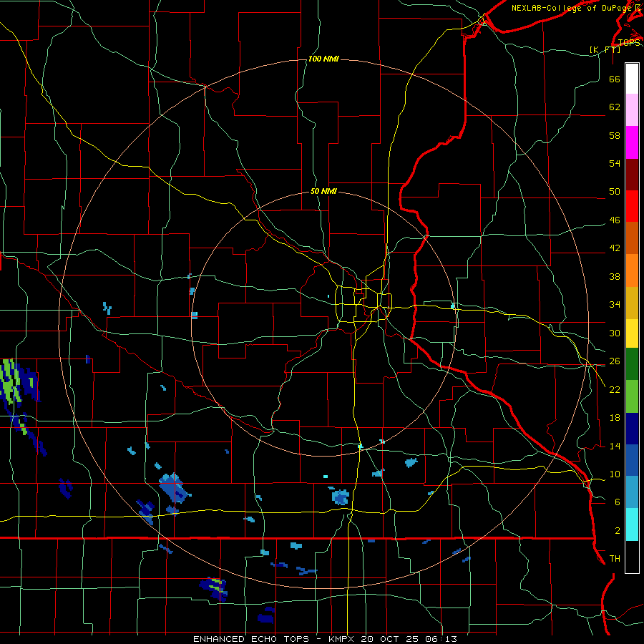Click the legend value 26
644x644 pixels.
615,361
